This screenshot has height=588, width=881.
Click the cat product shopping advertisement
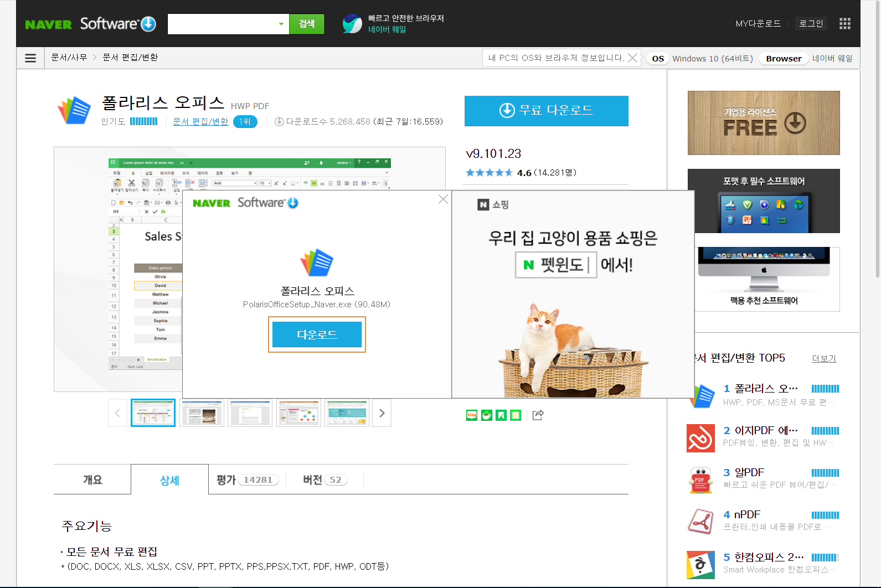click(x=573, y=294)
